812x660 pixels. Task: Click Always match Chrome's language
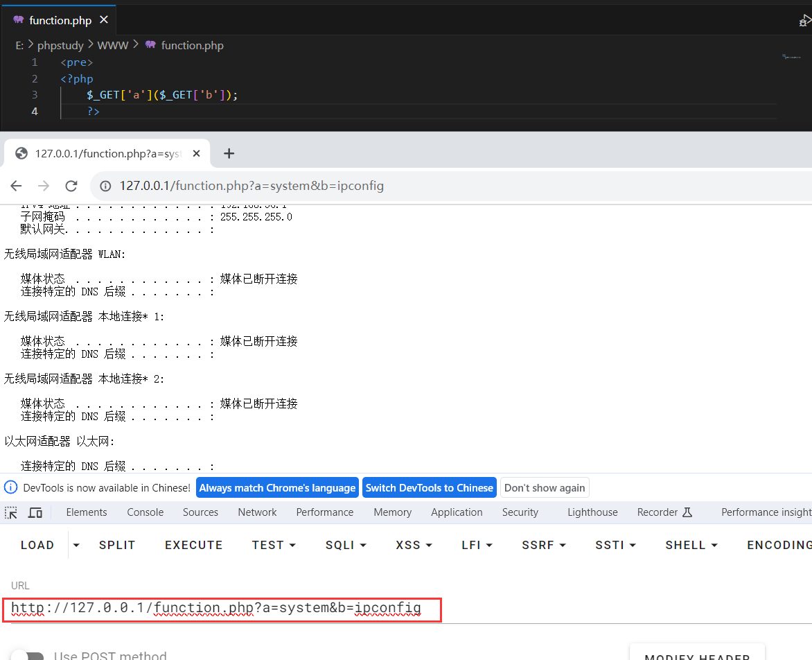click(278, 488)
